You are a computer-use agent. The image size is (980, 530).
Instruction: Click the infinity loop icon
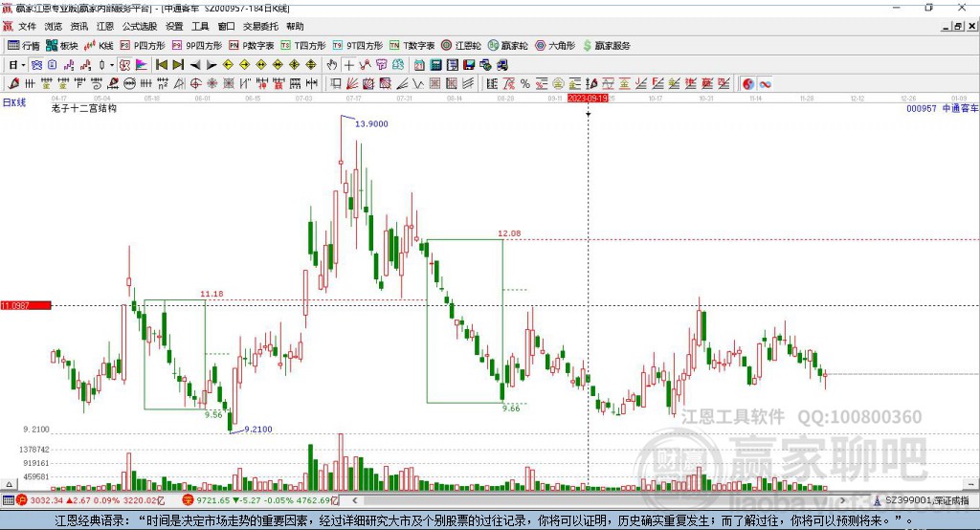(x=765, y=84)
